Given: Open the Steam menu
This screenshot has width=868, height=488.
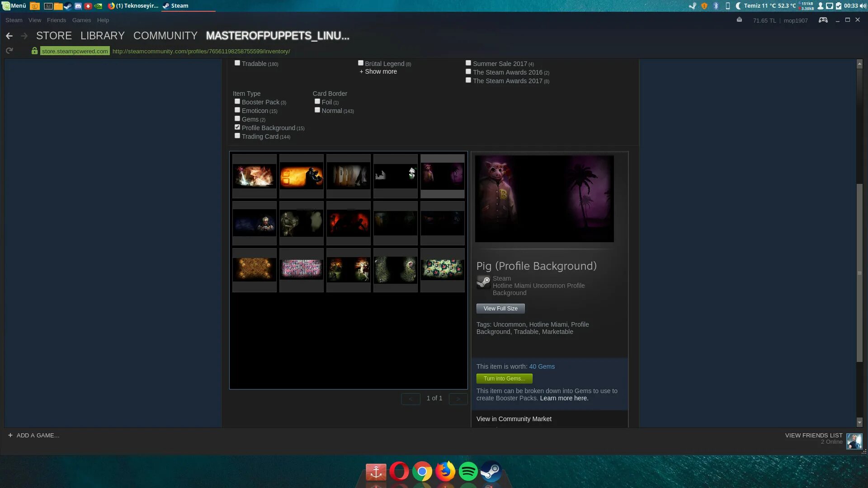Looking at the screenshot, I should pos(14,20).
